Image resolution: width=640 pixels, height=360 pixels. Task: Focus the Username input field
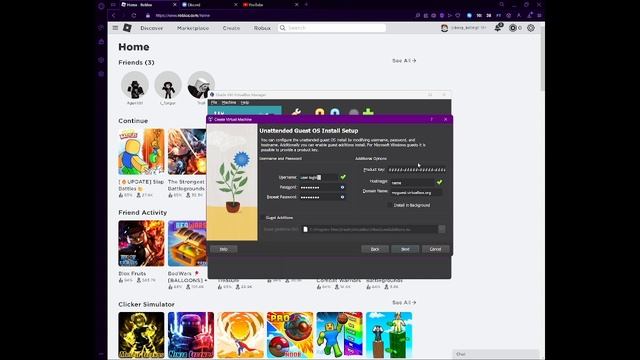318,178
